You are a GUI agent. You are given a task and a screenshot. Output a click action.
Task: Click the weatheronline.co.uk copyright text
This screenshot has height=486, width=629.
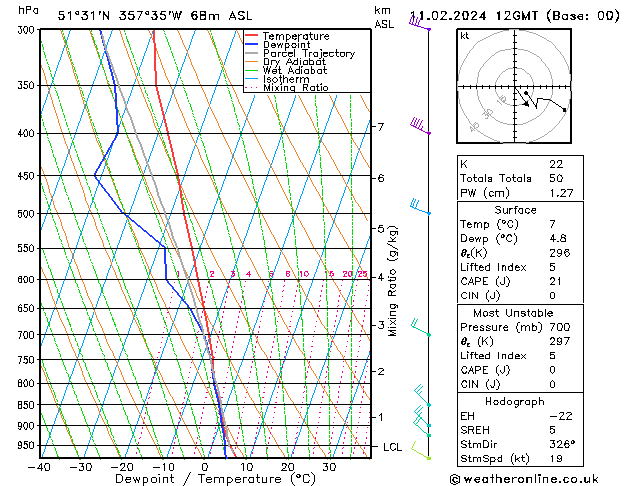[x=524, y=479]
